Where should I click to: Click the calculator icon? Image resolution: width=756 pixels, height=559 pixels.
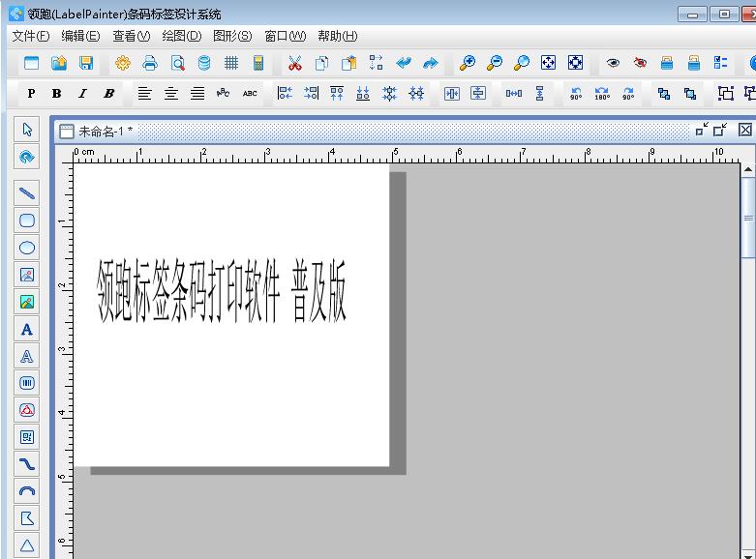click(x=258, y=63)
